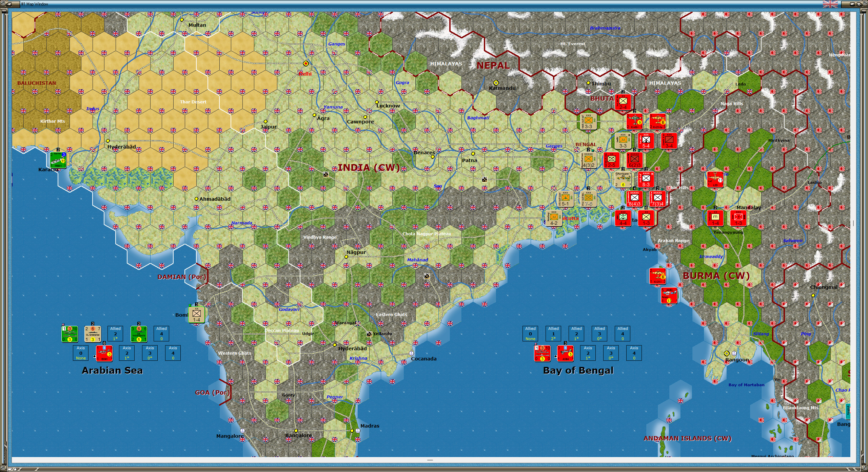Image resolution: width=868 pixels, height=472 pixels.
Task: Select the Ki-48-I bomber unit
Action: tap(634, 122)
